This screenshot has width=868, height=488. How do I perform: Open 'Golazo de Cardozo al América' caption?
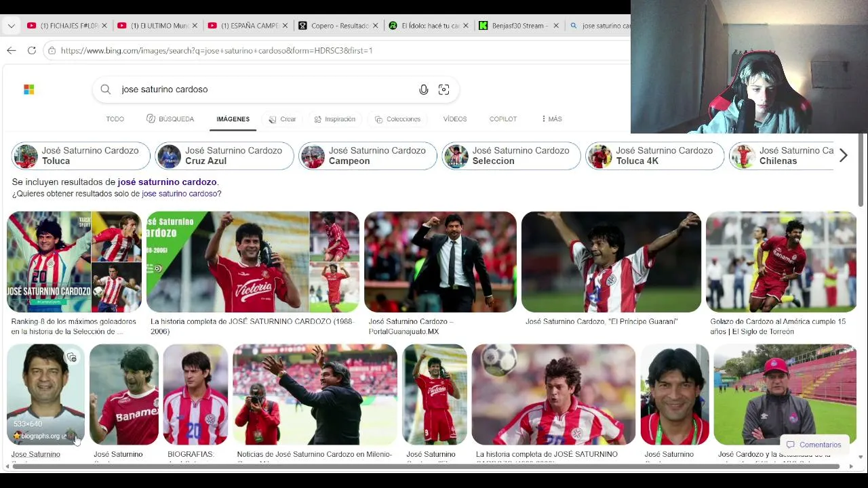coord(778,327)
